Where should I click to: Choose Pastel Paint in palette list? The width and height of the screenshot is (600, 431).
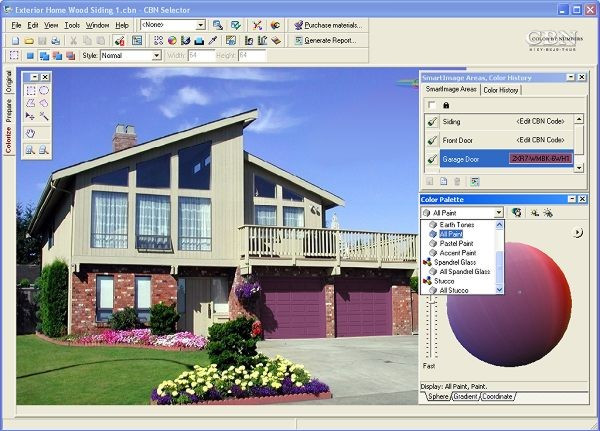coord(456,243)
